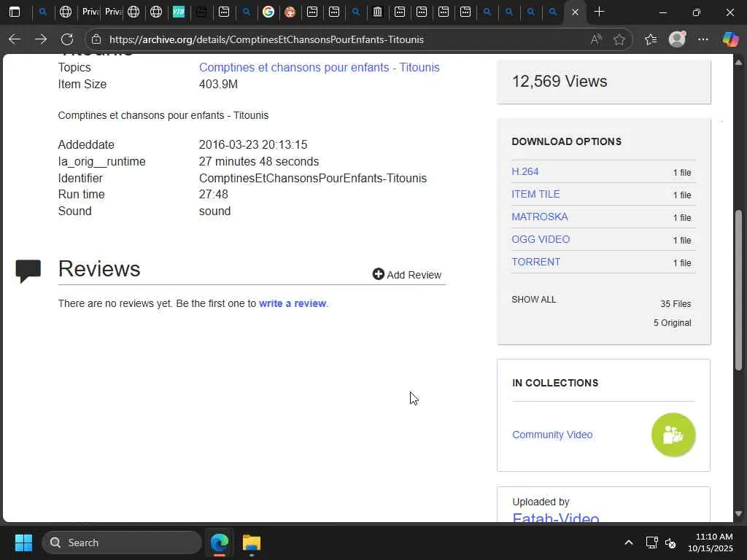This screenshot has width=747, height=560.
Task: Close the current active tab
Action: pyautogui.click(x=575, y=12)
